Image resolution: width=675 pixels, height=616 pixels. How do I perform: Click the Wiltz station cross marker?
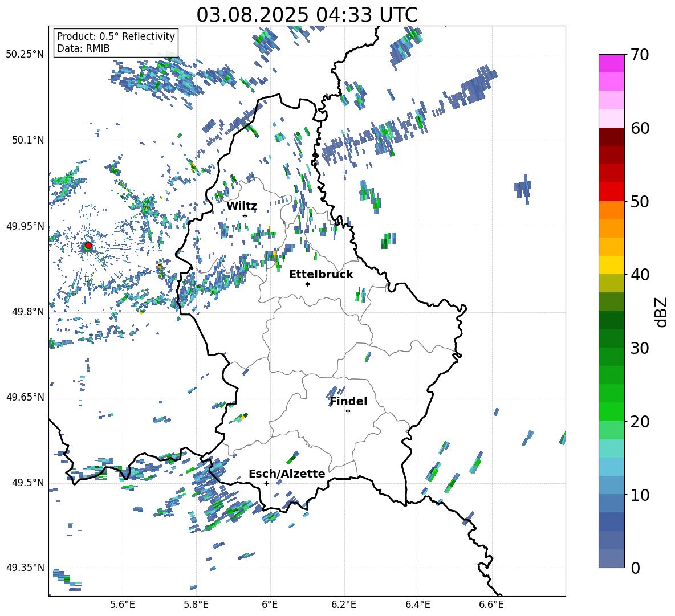(245, 215)
